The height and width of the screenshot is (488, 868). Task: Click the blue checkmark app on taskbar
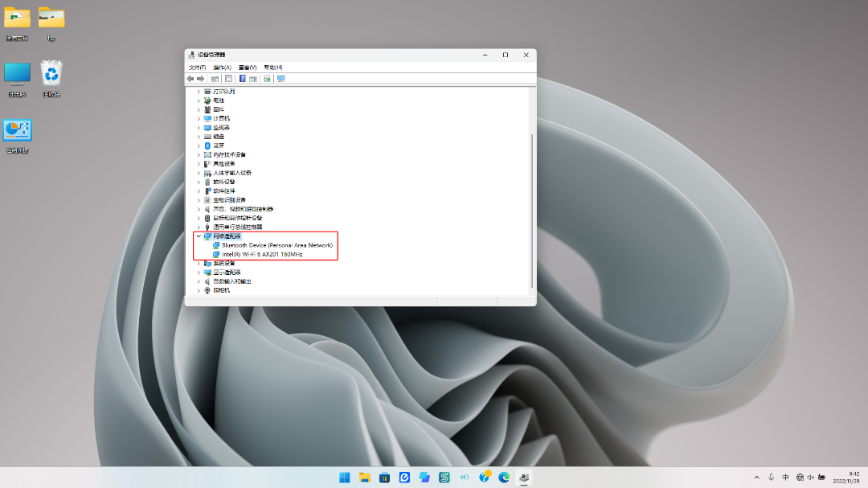(x=404, y=478)
